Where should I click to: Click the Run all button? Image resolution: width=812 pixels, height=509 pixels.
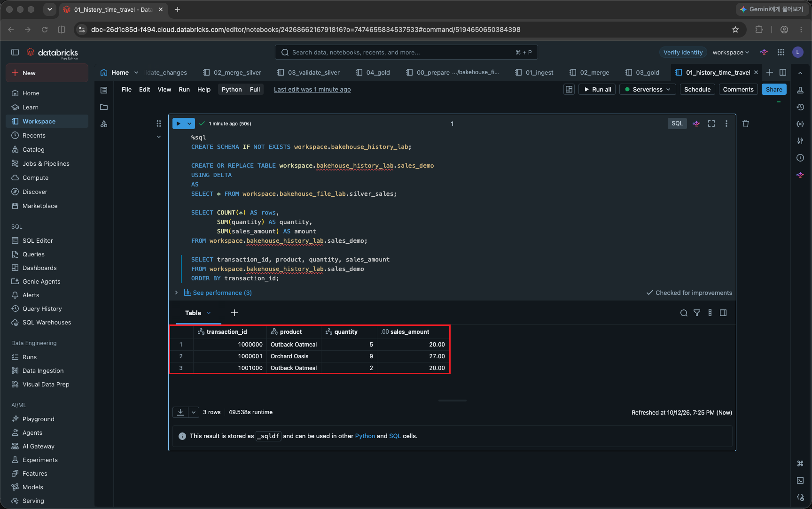click(597, 90)
